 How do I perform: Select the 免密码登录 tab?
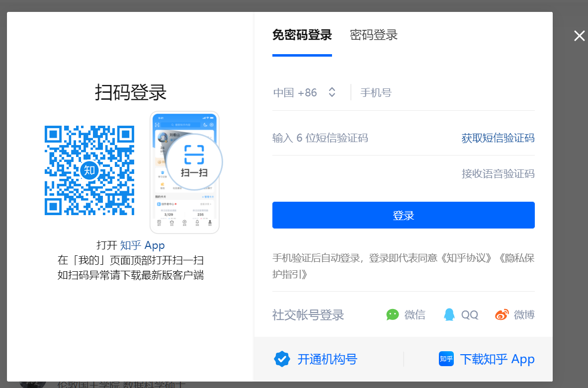pos(302,35)
